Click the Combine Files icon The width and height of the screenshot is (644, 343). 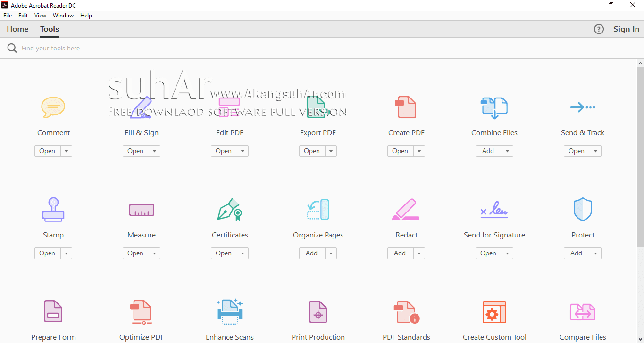494,108
